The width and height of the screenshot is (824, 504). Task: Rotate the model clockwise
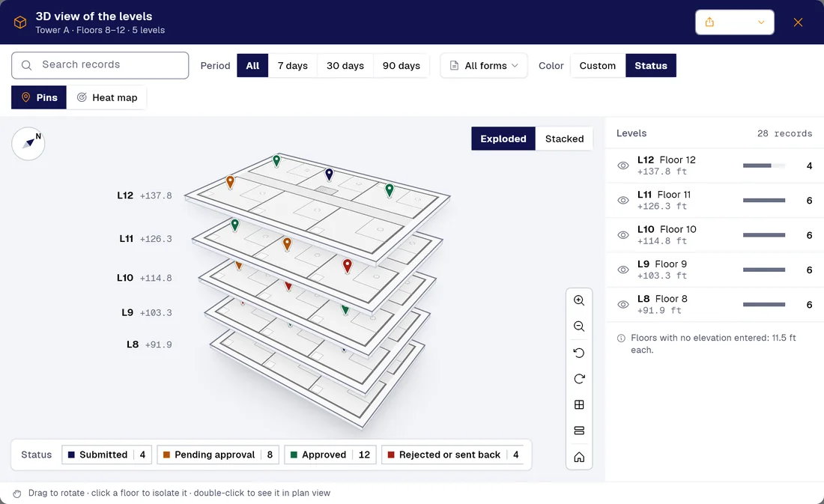click(x=579, y=379)
